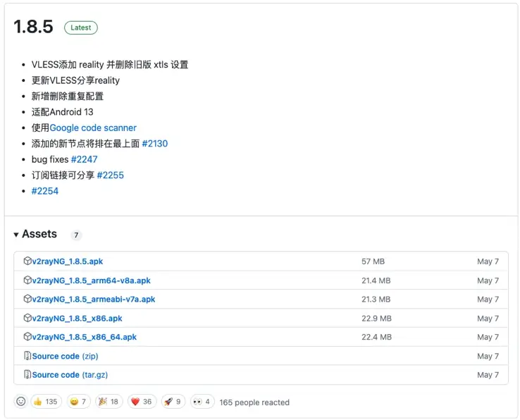The image size is (520, 420).
Task: Click the 57 MB file size
Action: [x=373, y=261]
